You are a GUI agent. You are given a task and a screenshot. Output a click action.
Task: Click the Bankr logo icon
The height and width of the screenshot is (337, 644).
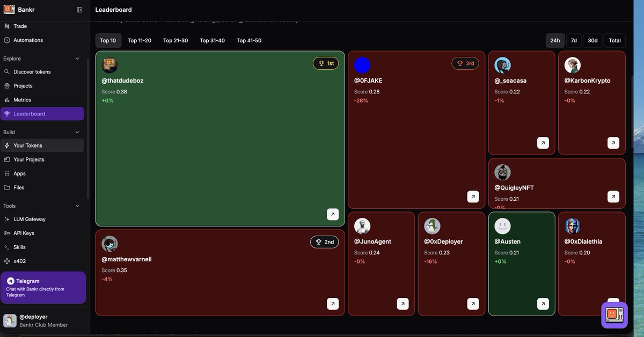click(9, 9)
